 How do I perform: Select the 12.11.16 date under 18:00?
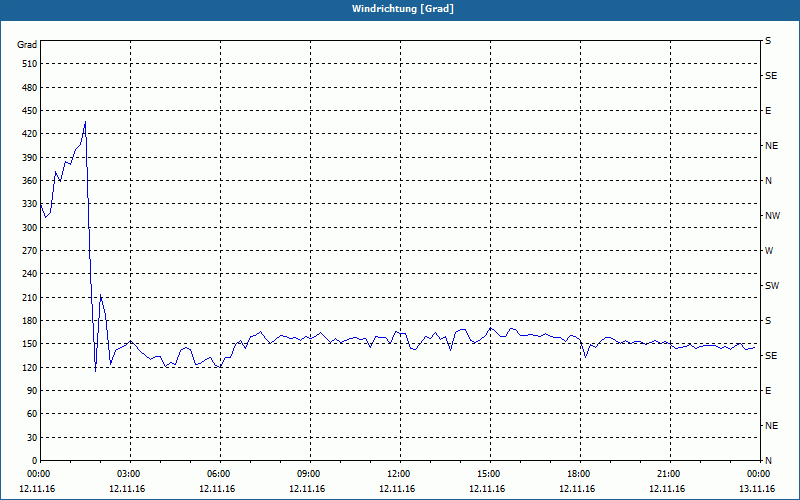577,489
